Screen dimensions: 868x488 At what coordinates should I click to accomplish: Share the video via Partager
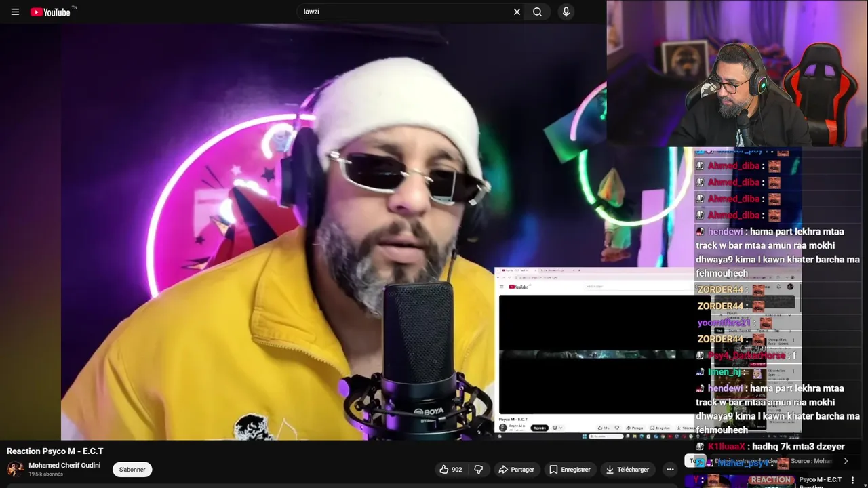[x=516, y=469]
